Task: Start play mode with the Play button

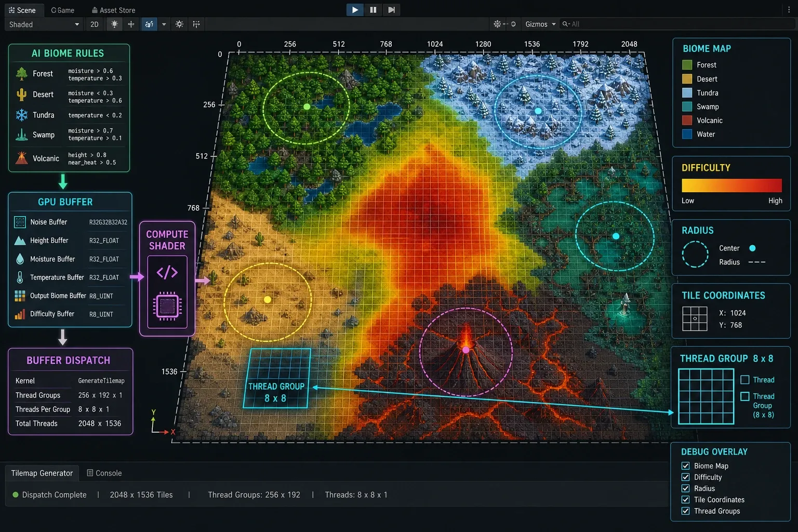Action: (355, 10)
